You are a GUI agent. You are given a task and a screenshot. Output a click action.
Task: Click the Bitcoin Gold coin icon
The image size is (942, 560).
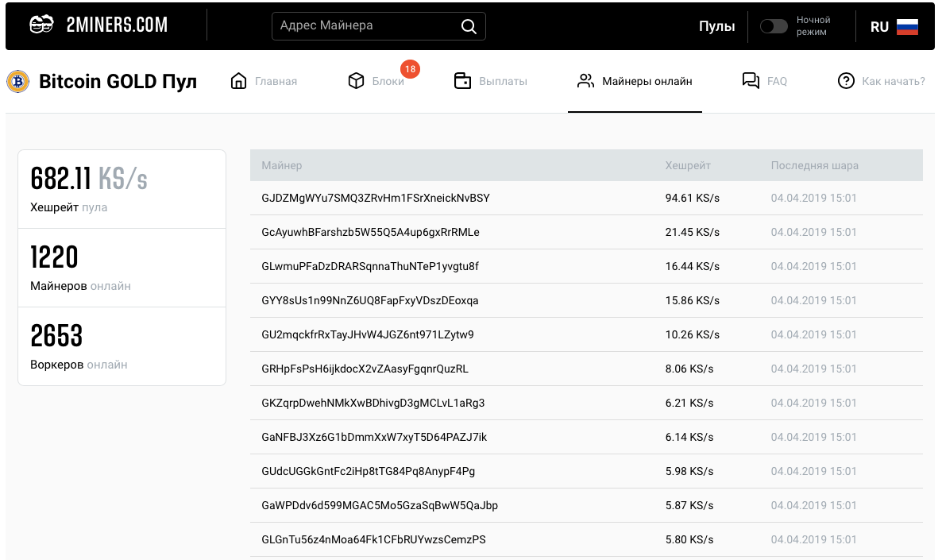pyautogui.click(x=17, y=81)
